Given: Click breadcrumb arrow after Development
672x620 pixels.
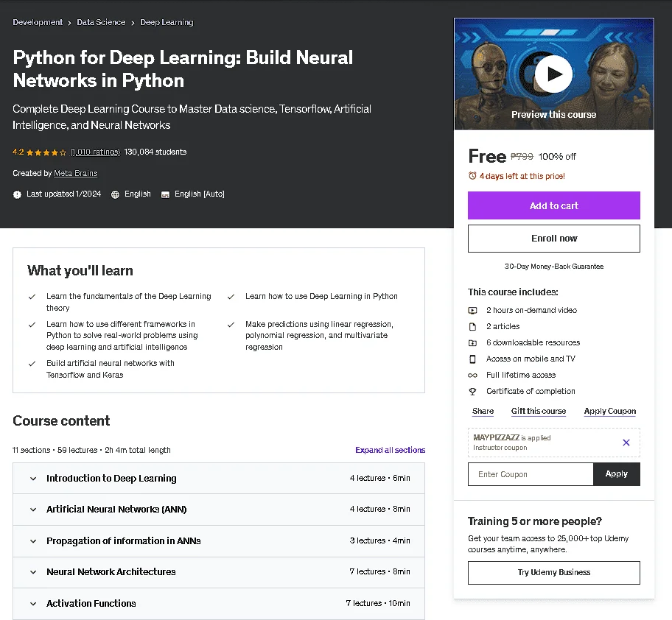Looking at the screenshot, I should click(x=69, y=23).
